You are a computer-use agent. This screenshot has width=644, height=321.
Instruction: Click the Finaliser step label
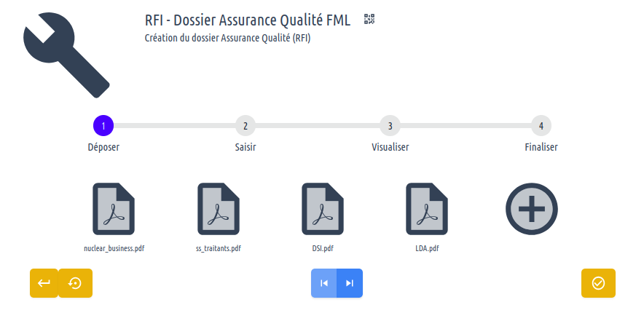[541, 147]
